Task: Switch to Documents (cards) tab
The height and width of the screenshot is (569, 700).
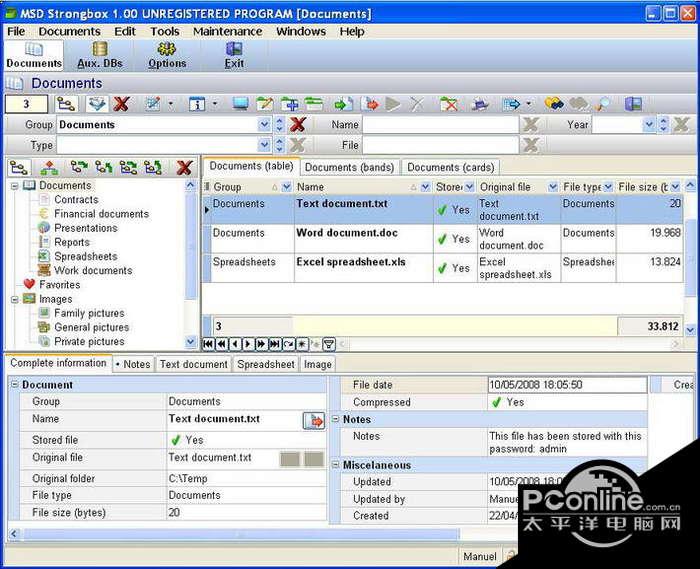Action: (x=450, y=167)
